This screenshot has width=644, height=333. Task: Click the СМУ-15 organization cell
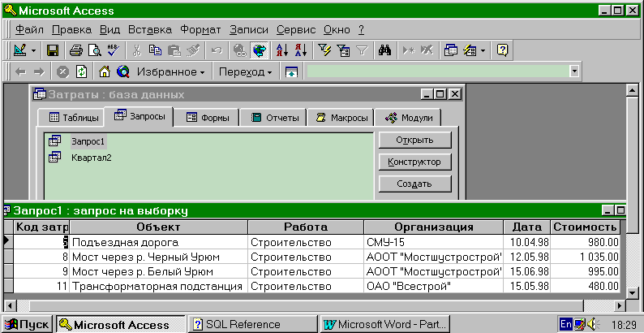tap(433, 242)
